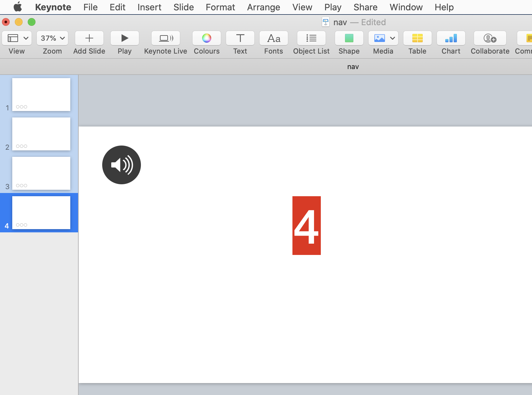Expand the Media dropdown menu

click(x=392, y=38)
